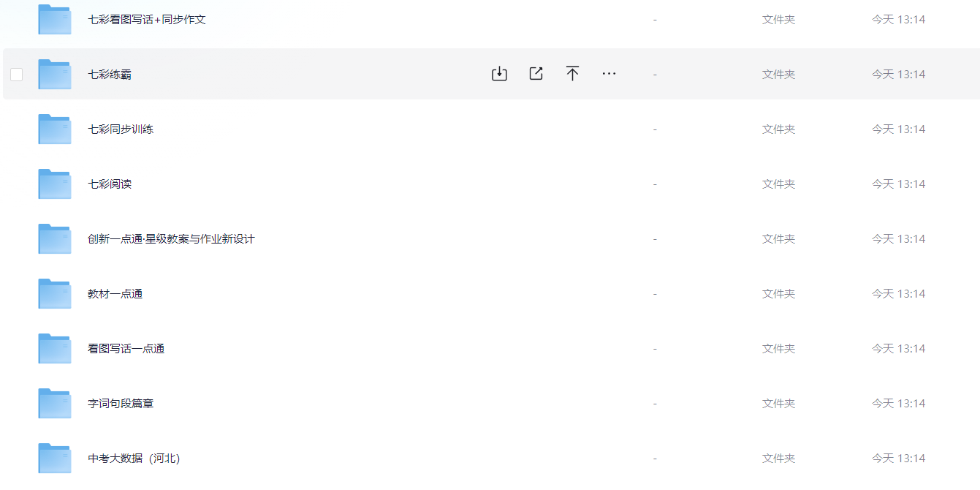The image size is (980, 490).
Task: Open the 创新一点通·星级教案与作业新设计 folder name
Action: point(171,239)
